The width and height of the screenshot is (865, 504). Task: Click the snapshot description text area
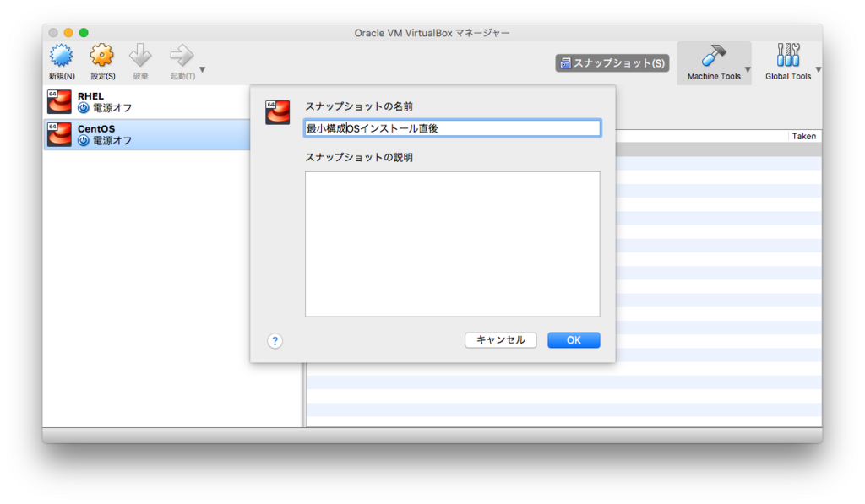click(x=453, y=244)
